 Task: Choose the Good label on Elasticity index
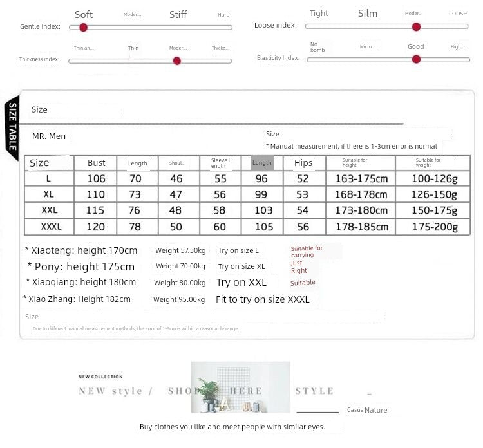point(415,46)
